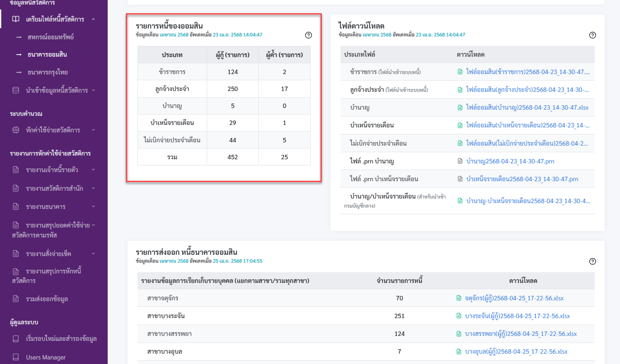The width and height of the screenshot is (620, 364).
Task: Click the Users Manager sidebar icon
Action: pos(16,357)
